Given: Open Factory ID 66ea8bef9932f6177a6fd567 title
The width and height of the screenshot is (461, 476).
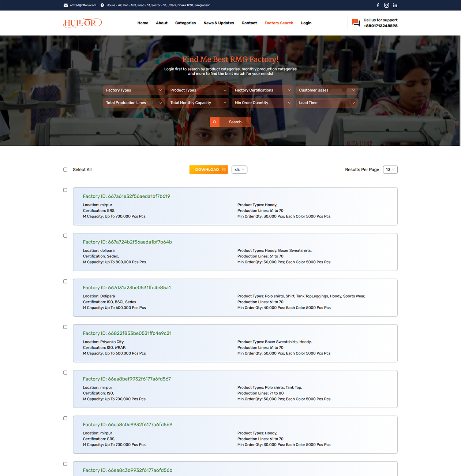Looking at the screenshot, I should 127,379.
